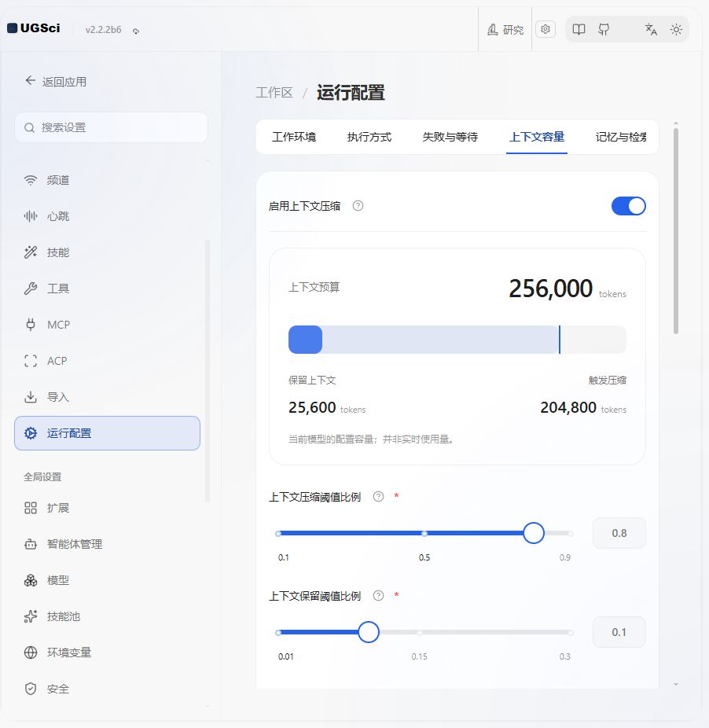This screenshot has height=728, width=709.
Task: Open the GitHub icon link
Action: 604,30
